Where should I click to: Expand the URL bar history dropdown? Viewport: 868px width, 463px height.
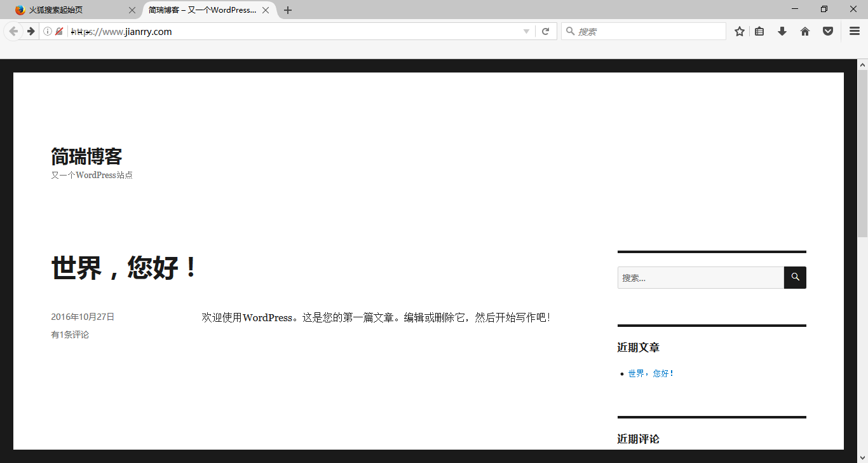[x=526, y=31]
